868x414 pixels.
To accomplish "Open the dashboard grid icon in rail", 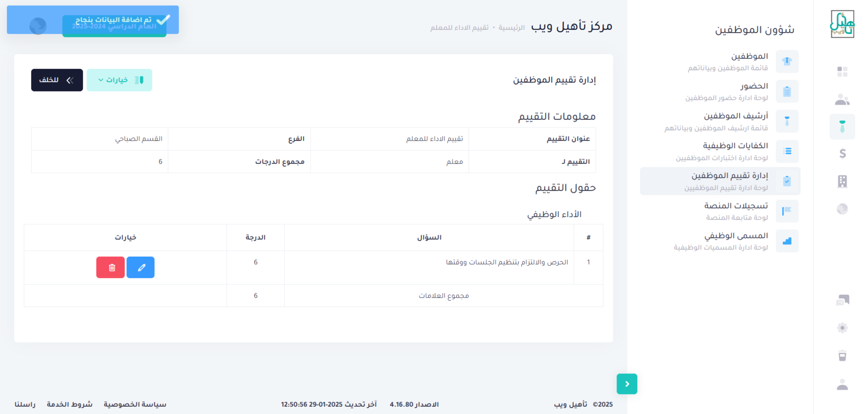I will click(x=842, y=71).
